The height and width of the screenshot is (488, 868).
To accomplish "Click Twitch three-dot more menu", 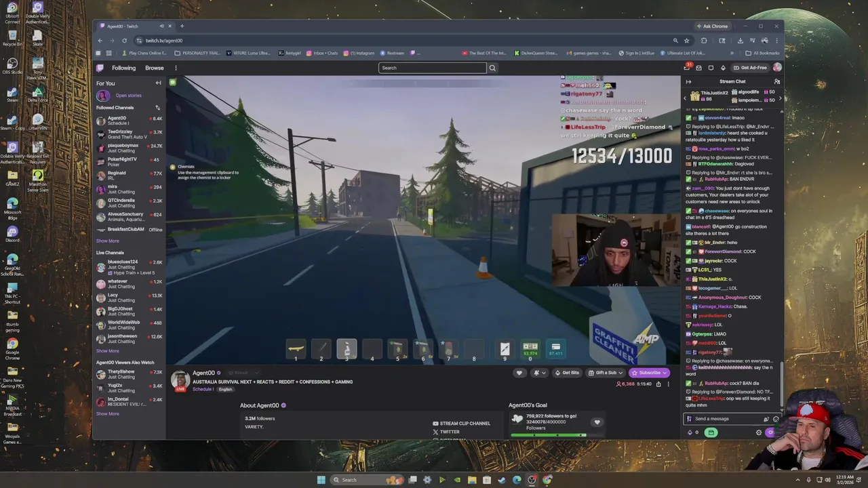I will point(176,68).
